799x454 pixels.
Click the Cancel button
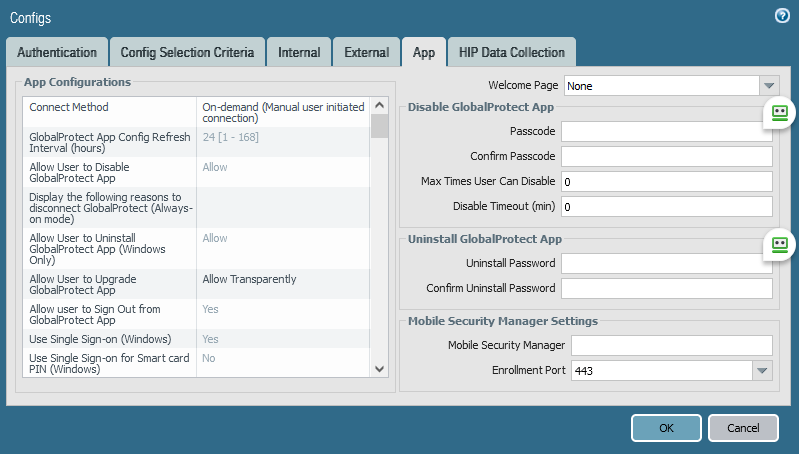coord(743,428)
